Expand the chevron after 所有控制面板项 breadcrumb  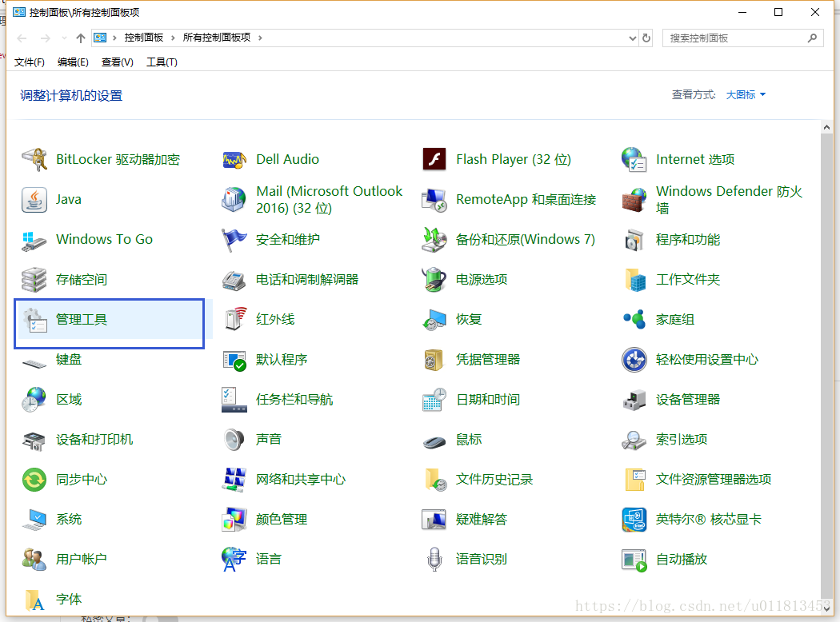[260, 38]
